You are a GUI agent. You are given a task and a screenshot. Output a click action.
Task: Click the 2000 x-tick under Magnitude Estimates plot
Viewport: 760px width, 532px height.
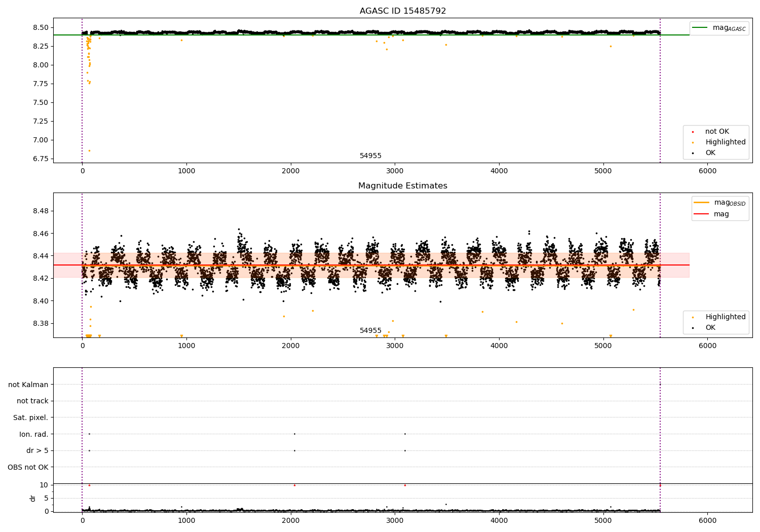pos(291,346)
